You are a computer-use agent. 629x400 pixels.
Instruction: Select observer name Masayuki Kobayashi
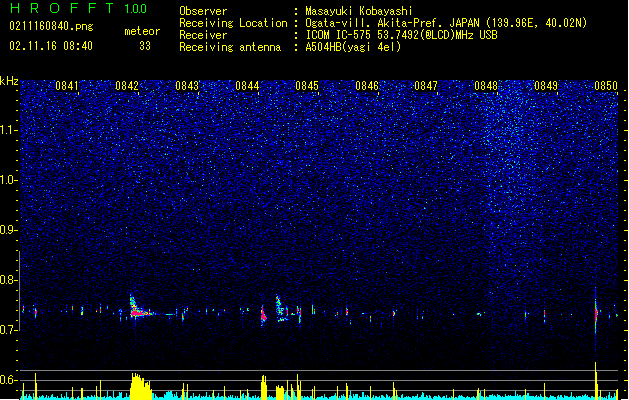click(359, 11)
